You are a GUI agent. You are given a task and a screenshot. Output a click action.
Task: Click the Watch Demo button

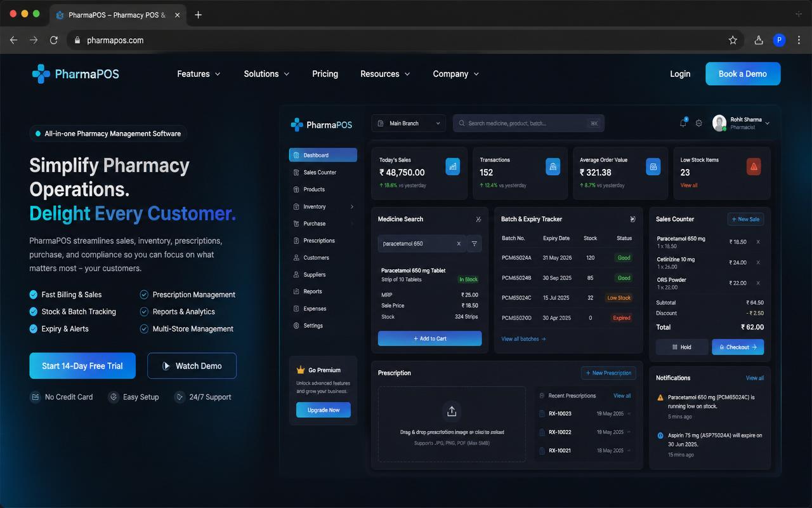[192, 366]
